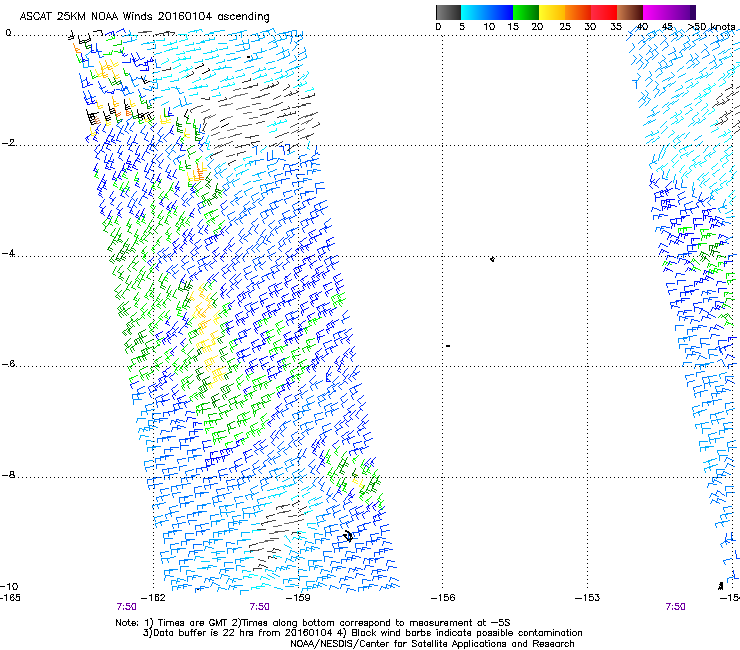Click the '-159' longitude axis label
Viewport: 740px width, 650px height.
(x=298, y=598)
